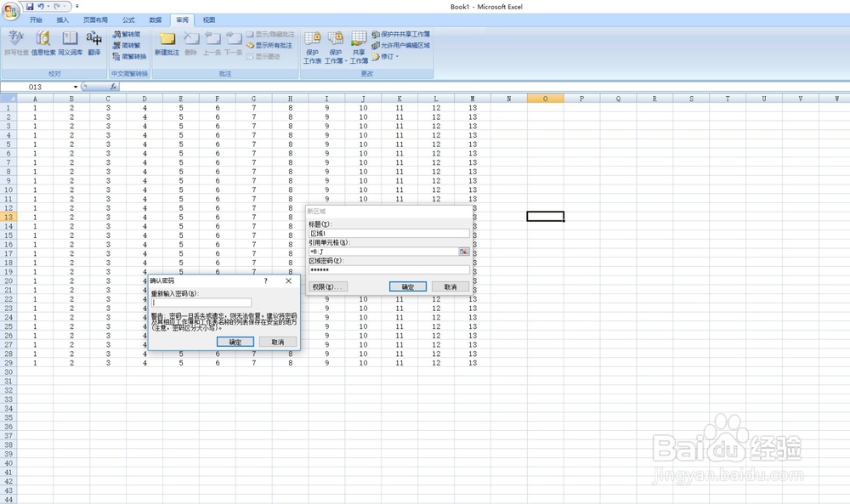
Task: Click the 重新输入密码 input field
Action: (201, 303)
